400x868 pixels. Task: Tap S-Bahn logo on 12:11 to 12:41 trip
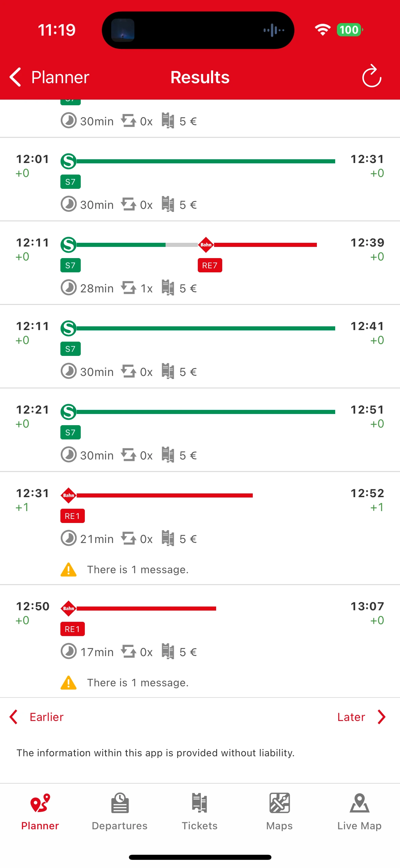69,328
